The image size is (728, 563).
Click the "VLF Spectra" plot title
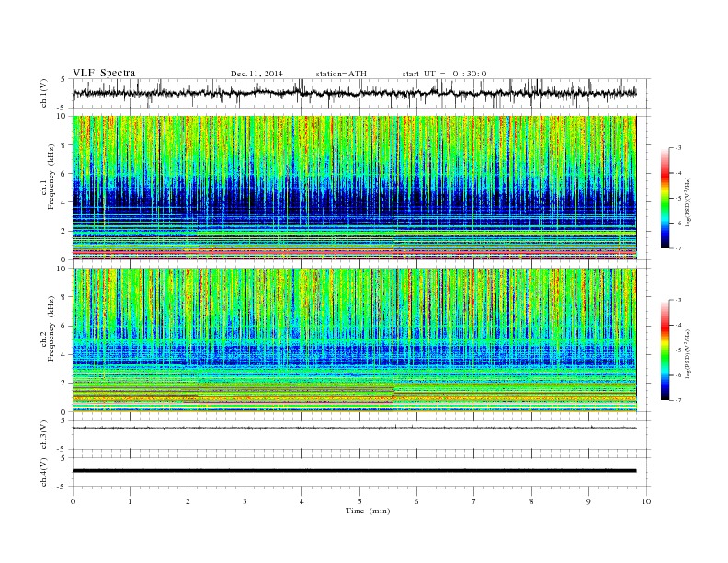104,74
